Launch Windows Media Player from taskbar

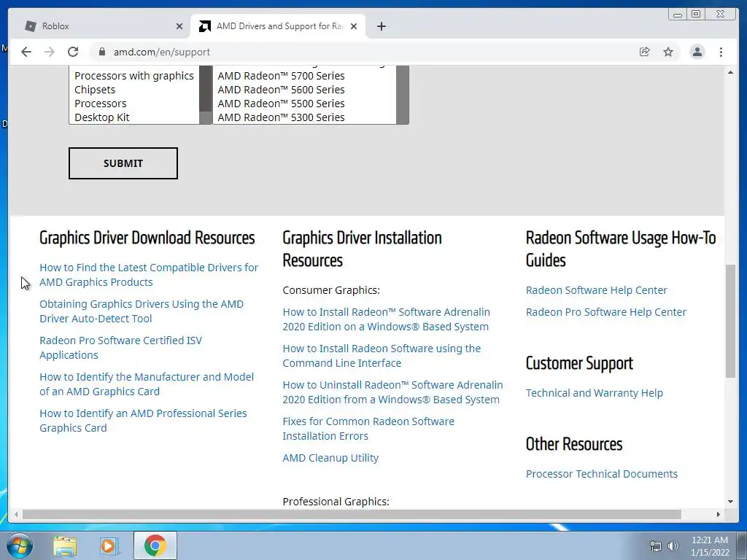click(x=109, y=545)
